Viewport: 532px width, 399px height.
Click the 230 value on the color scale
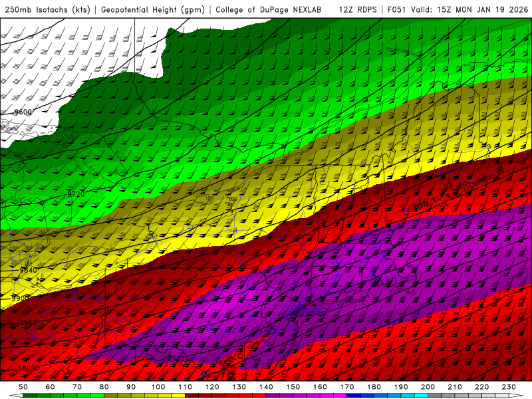509,387
